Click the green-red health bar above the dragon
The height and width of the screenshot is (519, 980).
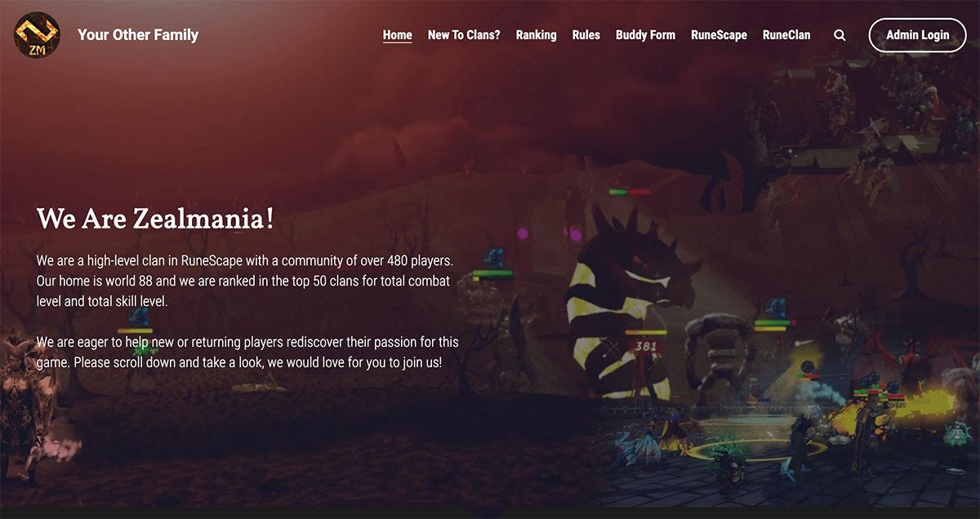click(630, 192)
